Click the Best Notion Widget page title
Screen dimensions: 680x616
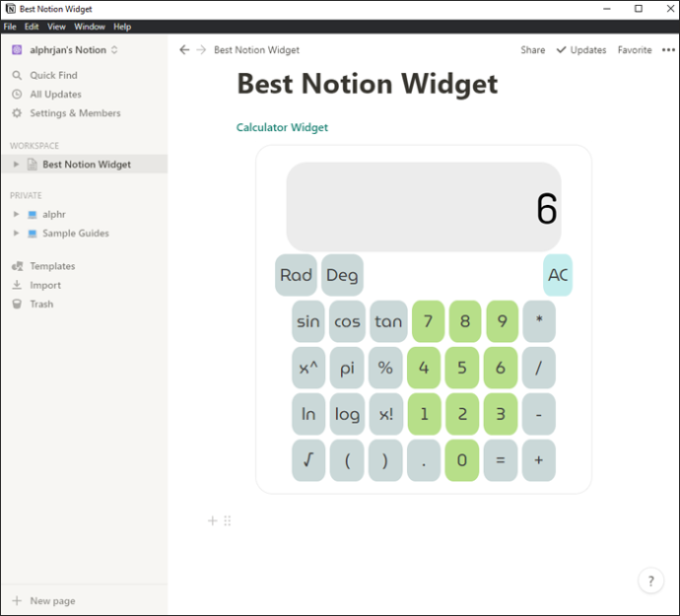[x=368, y=84]
